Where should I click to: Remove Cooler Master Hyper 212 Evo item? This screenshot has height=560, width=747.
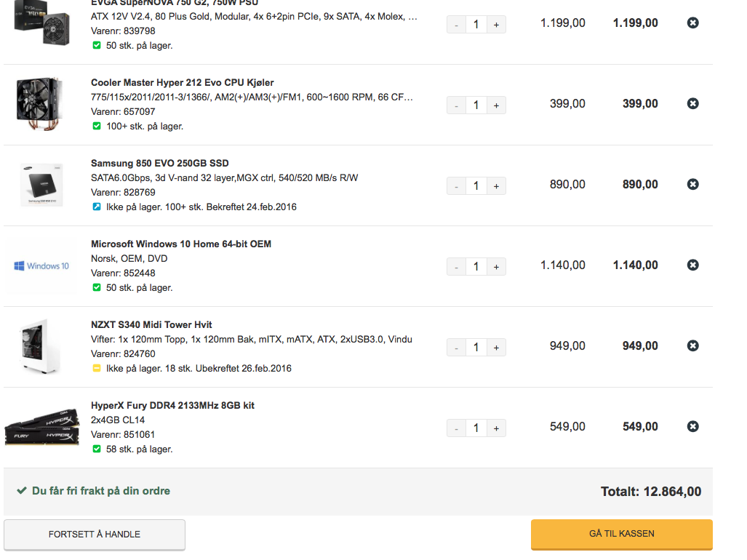[x=693, y=104]
